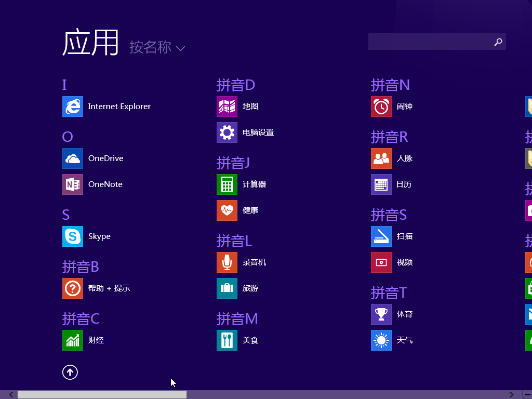
Task: Launch the 体育 trophy icon
Action: pos(381,314)
